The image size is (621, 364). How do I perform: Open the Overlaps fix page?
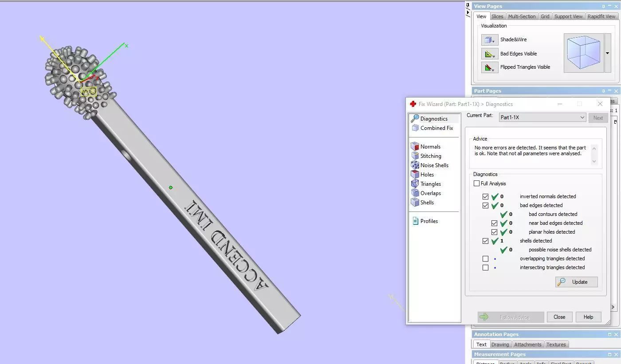click(x=426, y=193)
